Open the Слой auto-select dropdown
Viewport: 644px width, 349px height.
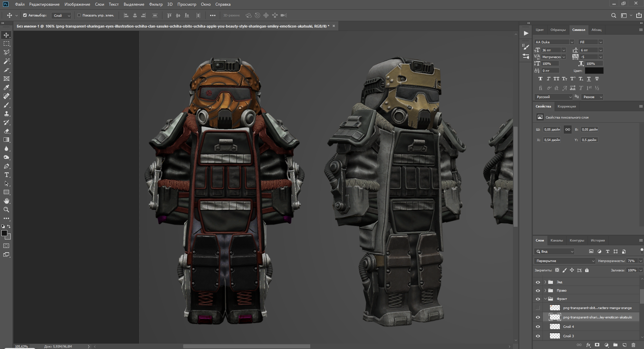pyautogui.click(x=62, y=15)
